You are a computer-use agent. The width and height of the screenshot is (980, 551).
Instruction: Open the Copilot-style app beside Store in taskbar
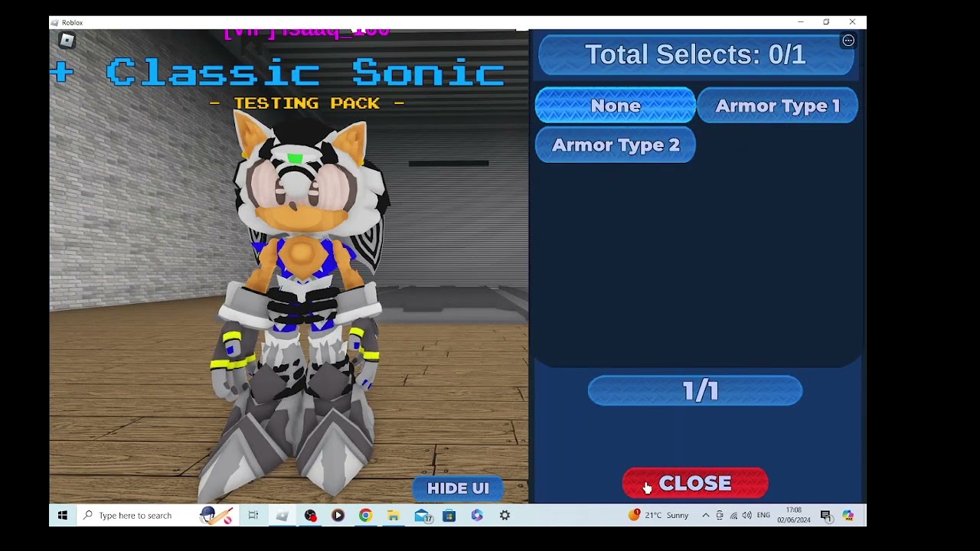[x=477, y=516]
